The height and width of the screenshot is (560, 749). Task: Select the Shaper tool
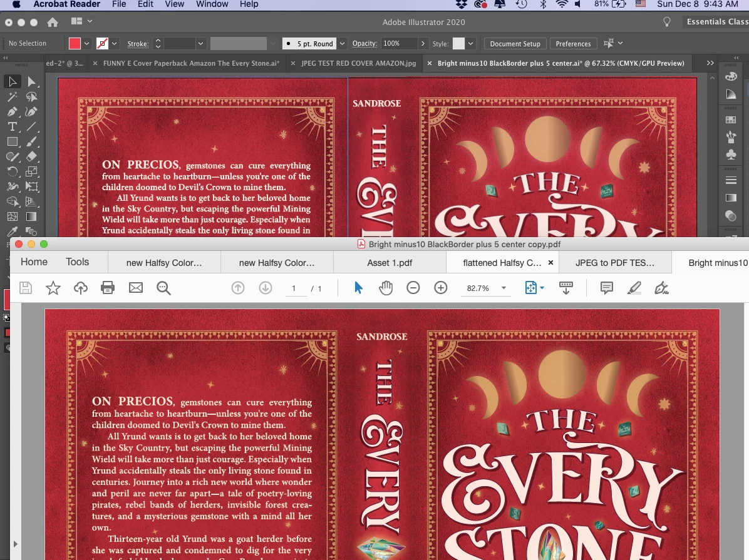13,156
